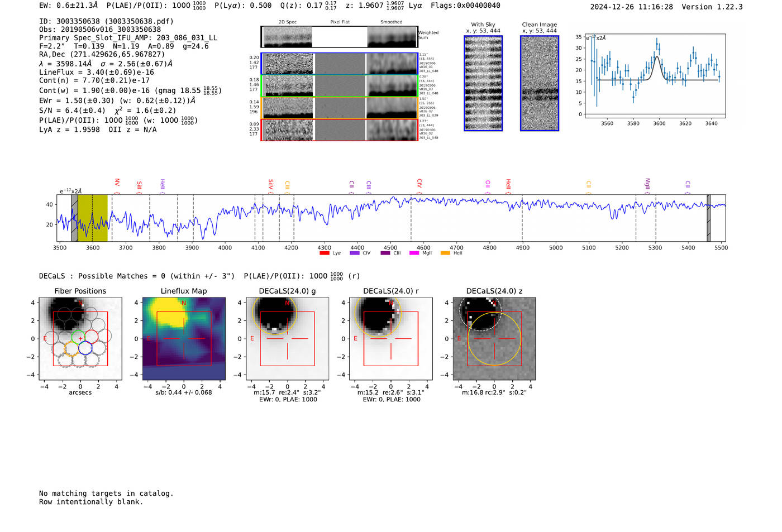Select the green-bordered 2D spectrum row

click(340, 86)
